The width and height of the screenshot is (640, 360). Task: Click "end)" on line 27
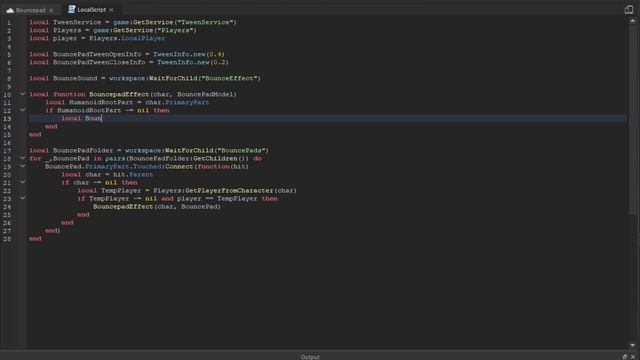point(53,231)
